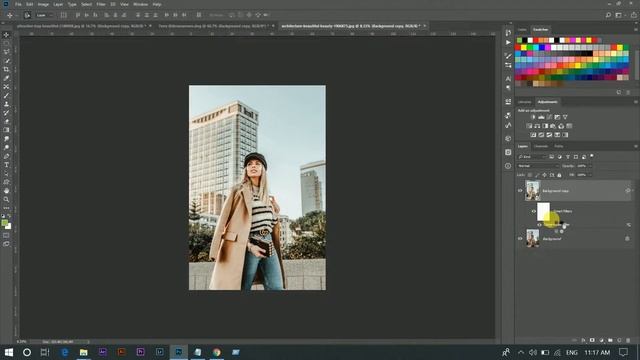640x360 pixels.
Task: Open the Window menu
Action: tap(140, 4)
